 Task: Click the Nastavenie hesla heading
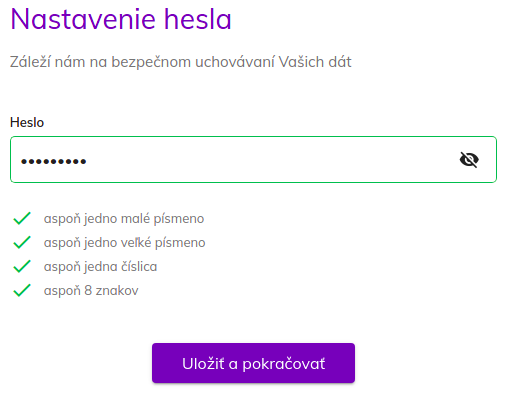click(121, 19)
